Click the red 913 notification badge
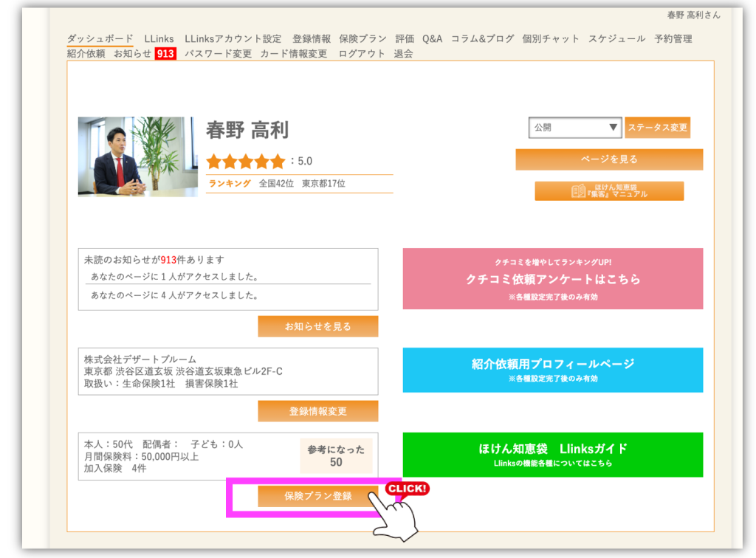 pos(165,53)
